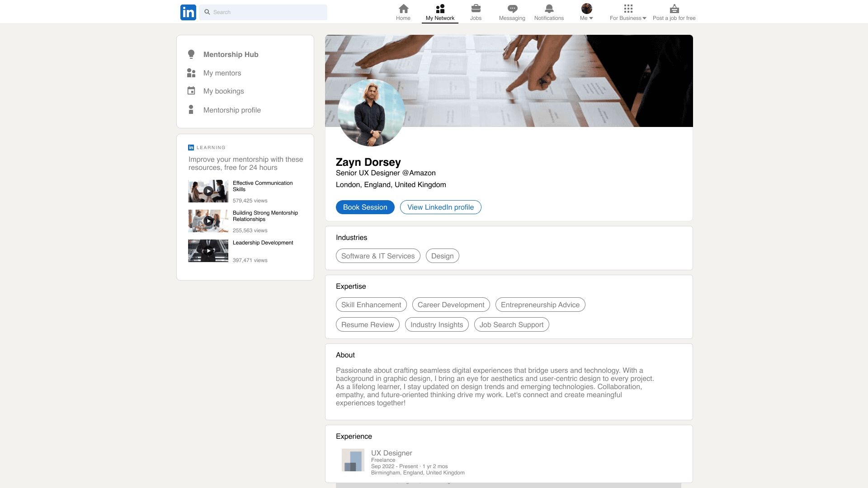Click the Mentorship Hub lightbulb icon

[191, 54]
